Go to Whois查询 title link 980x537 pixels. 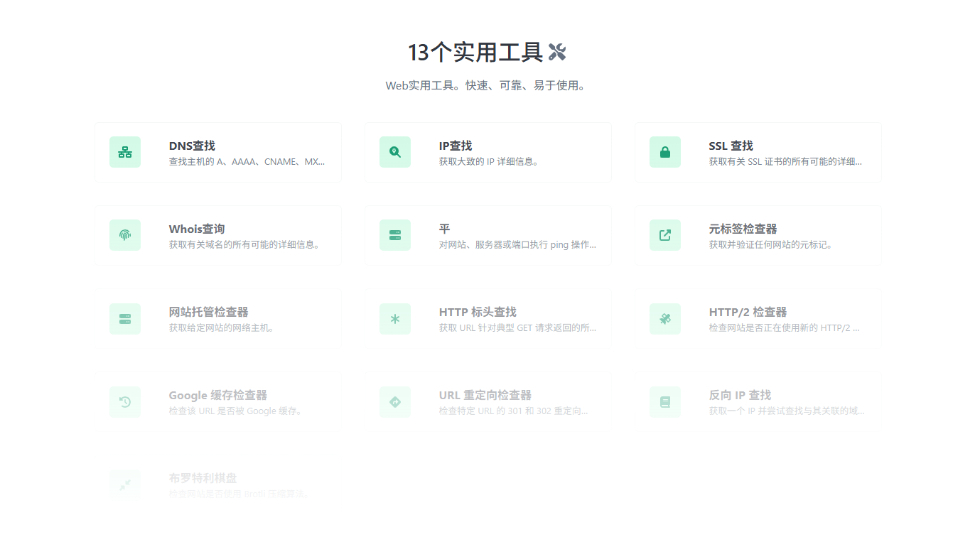197,229
